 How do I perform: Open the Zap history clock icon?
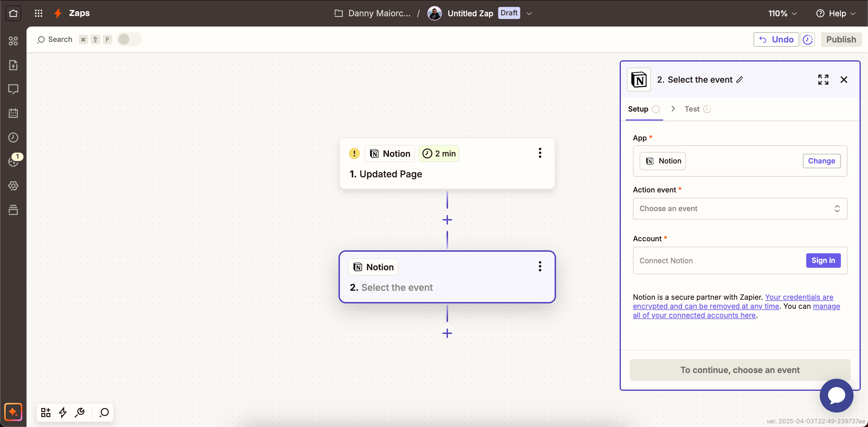[13, 138]
